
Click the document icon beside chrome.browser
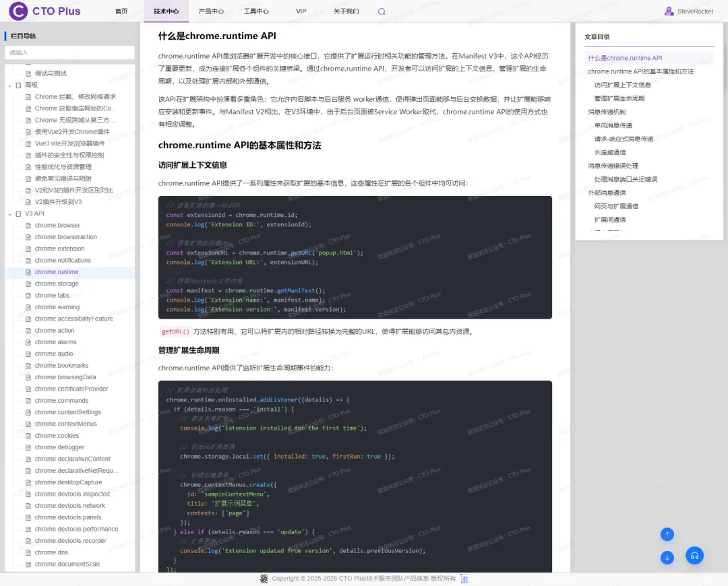pos(28,226)
